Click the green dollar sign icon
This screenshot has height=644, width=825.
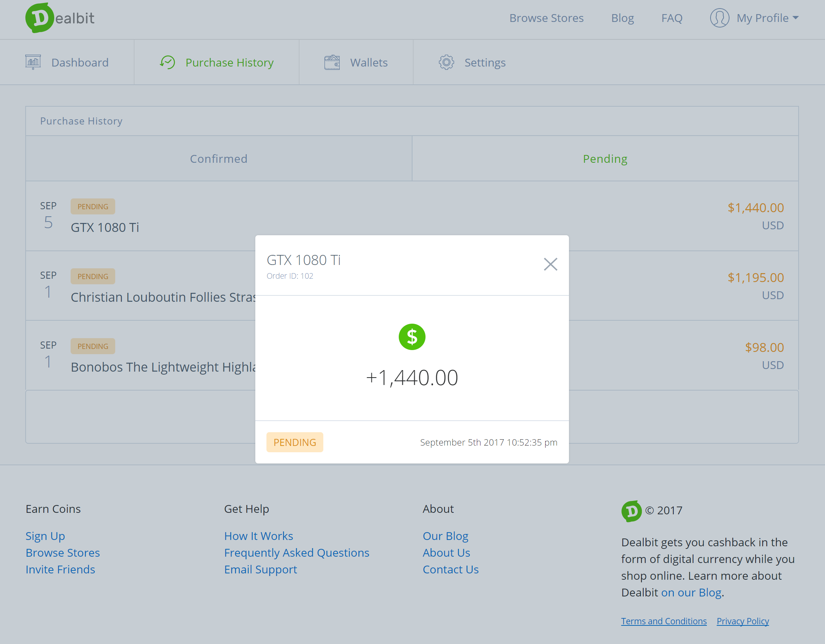412,337
